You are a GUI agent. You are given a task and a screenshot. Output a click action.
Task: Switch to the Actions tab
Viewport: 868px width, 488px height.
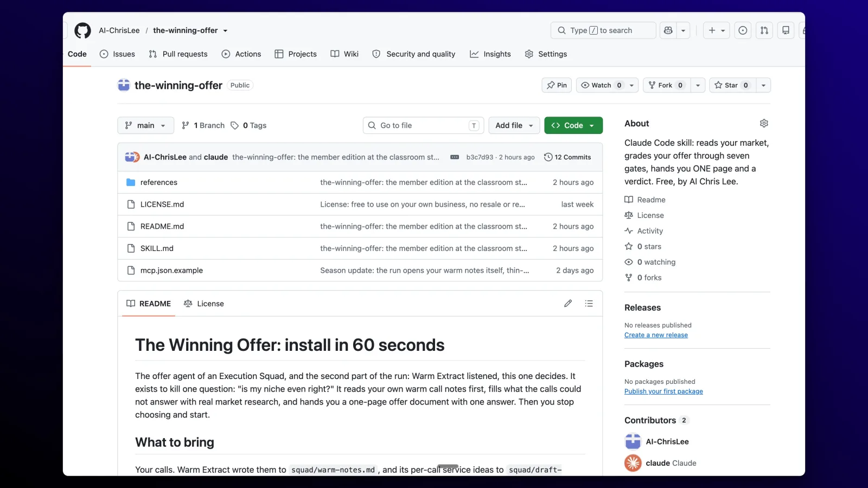(x=241, y=54)
